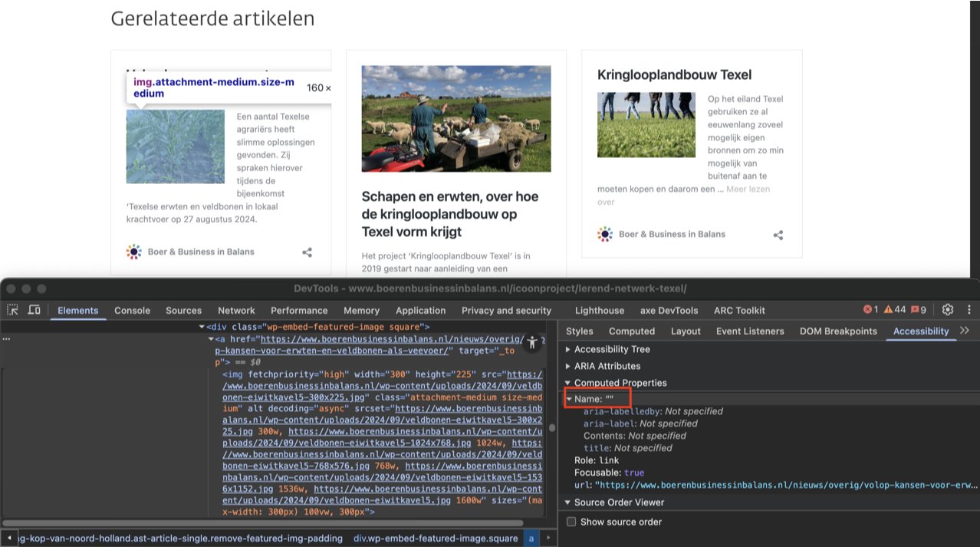
Task: Click the Meer lezen link
Action: click(748, 189)
